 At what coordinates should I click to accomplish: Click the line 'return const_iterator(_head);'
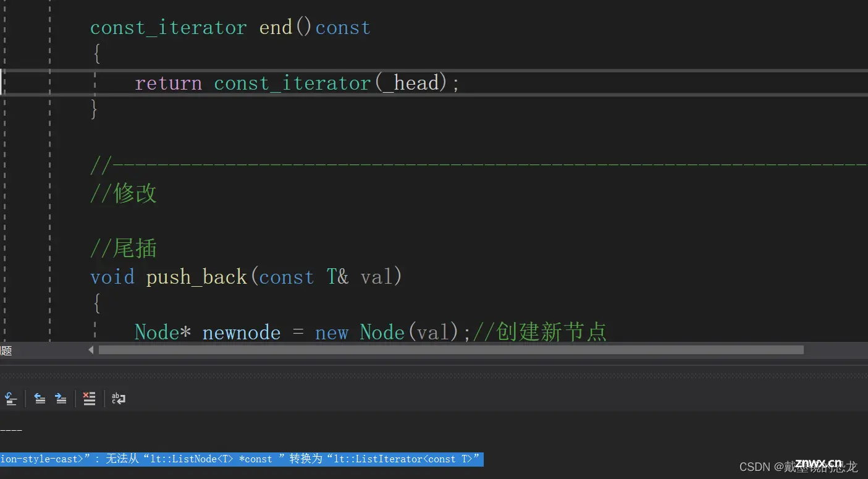(297, 83)
